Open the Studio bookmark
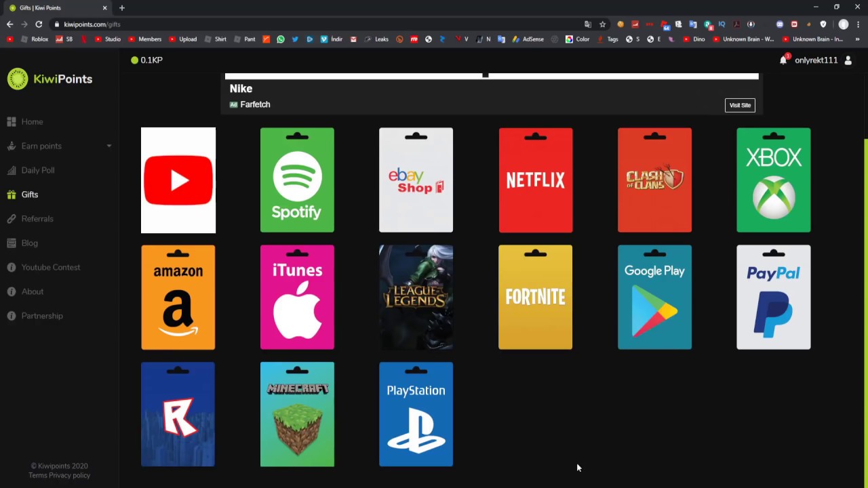This screenshot has width=868, height=488. 108,39
